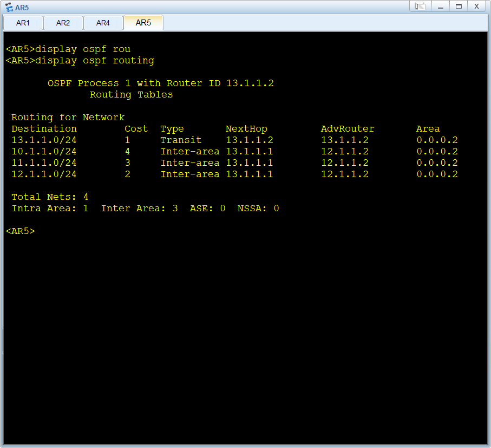This screenshot has width=491, height=448.
Task: Click cost 4 in 10.1.1.0/24 row
Action: (127, 152)
